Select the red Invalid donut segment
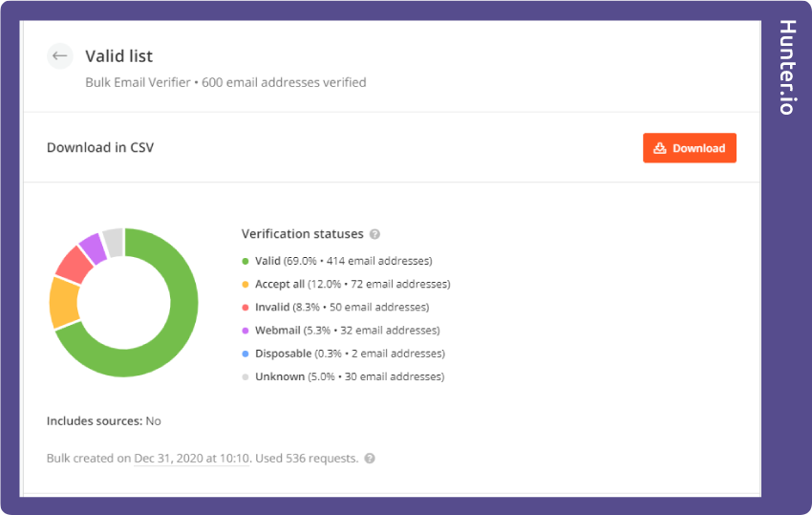 click(75, 265)
